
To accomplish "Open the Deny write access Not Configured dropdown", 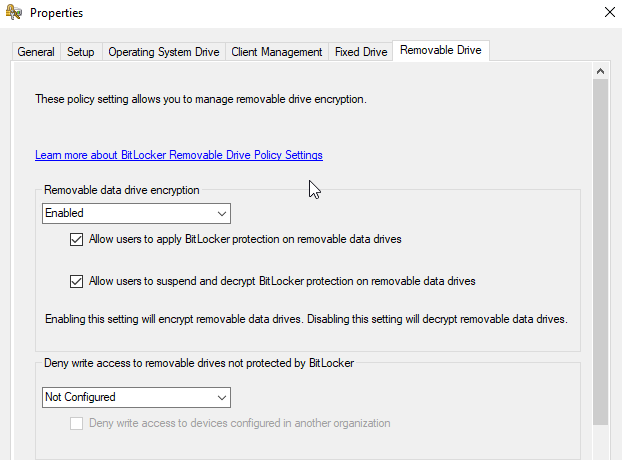I will click(136, 397).
